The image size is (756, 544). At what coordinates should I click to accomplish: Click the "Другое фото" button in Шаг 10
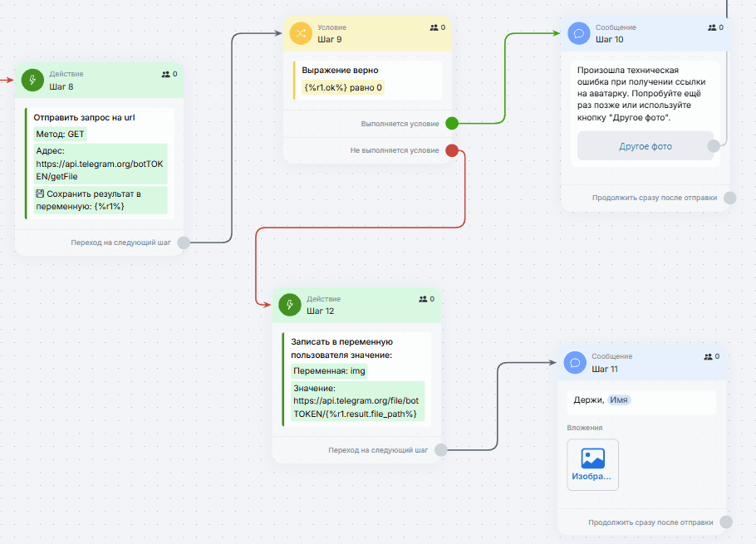click(x=646, y=146)
